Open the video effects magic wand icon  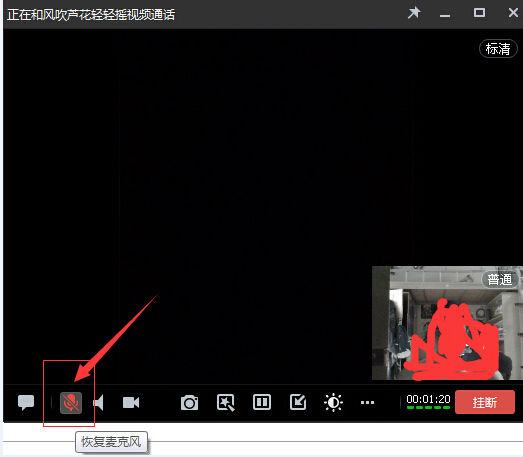226,403
